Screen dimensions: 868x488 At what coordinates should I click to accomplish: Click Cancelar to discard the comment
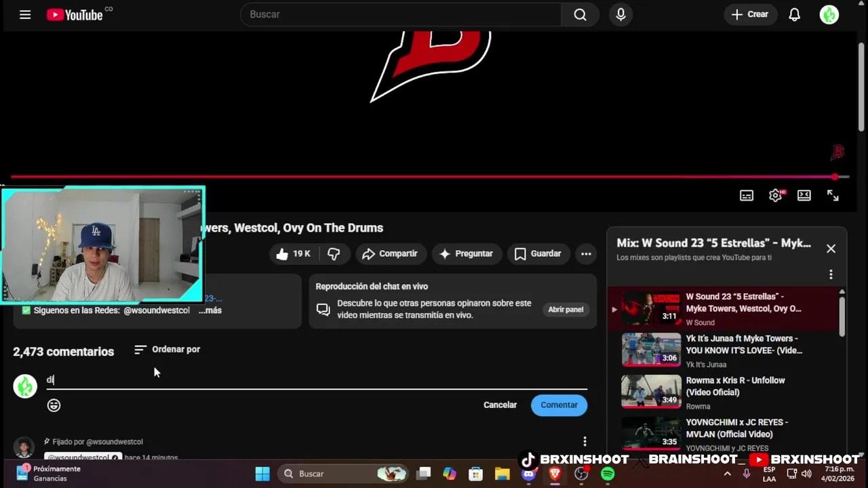click(500, 405)
